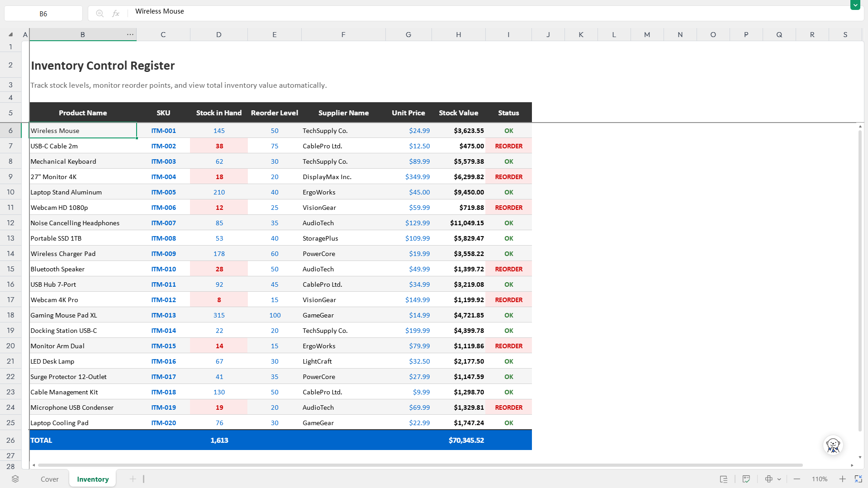Expand the formula bar green dropdown
The image size is (868, 488).
click(x=855, y=5)
